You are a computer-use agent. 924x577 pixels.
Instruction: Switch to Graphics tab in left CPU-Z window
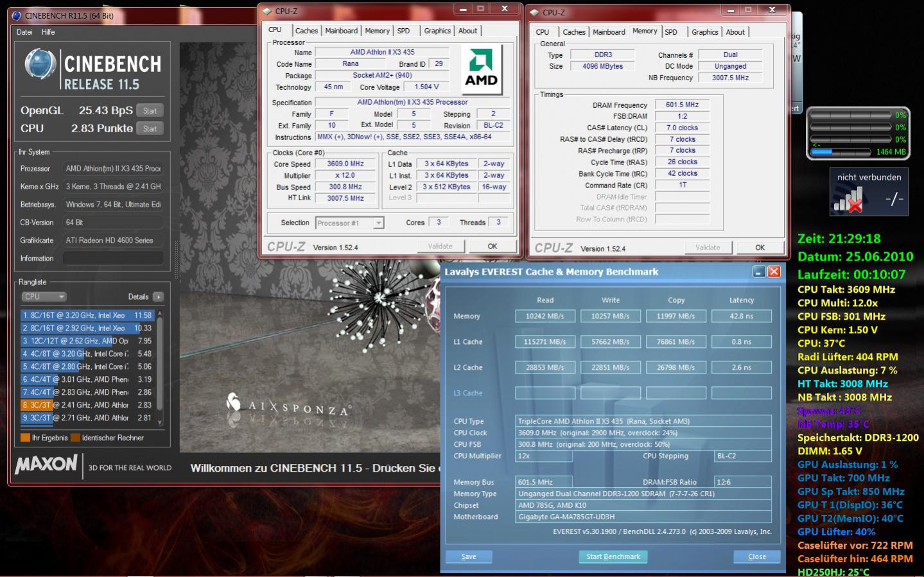tap(437, 31)
